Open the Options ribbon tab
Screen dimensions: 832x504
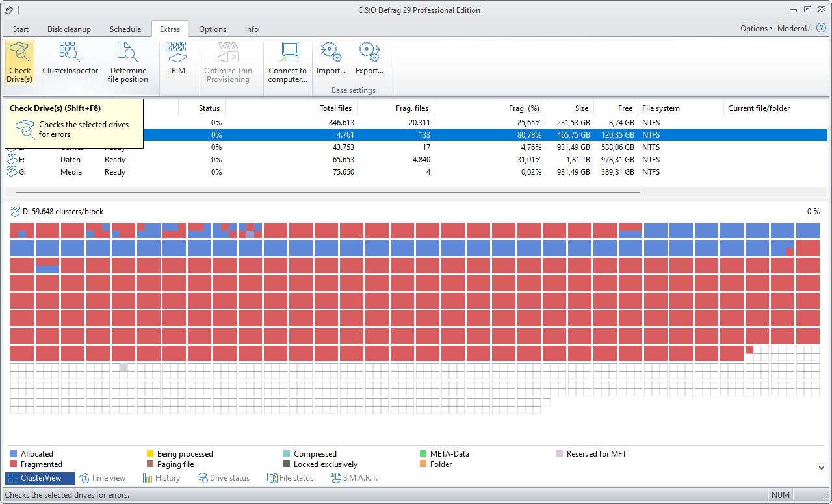point(213,29)
